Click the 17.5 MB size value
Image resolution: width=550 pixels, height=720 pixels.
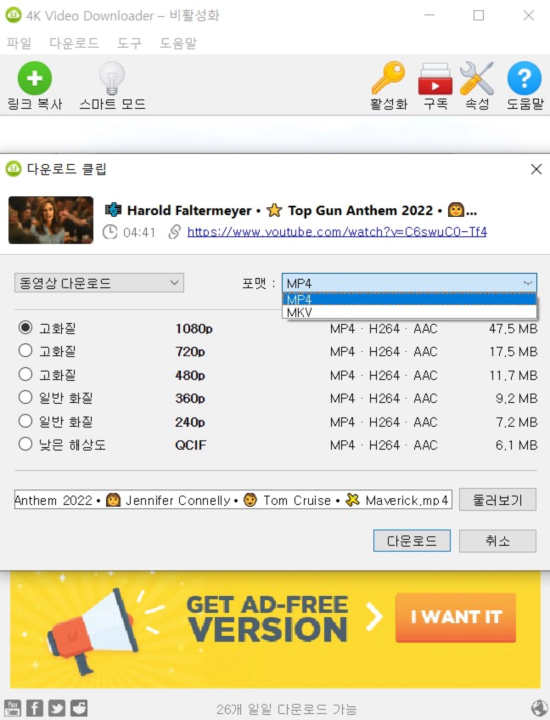click(x=513, y=352)
